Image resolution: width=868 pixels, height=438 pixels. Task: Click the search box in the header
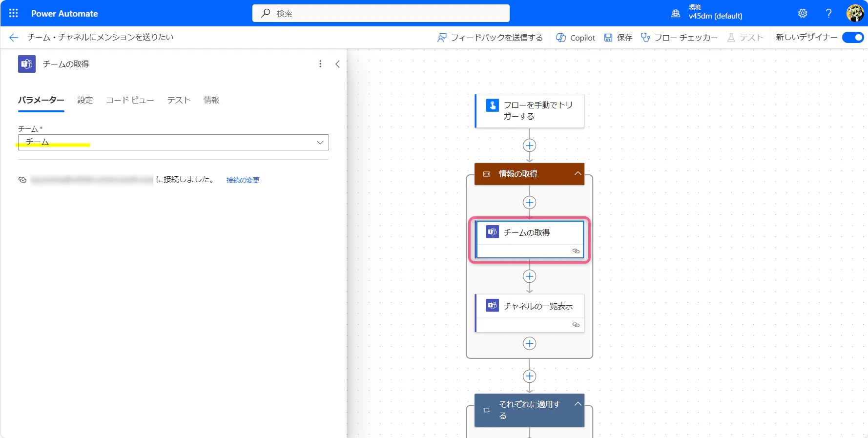coord(381,13)
